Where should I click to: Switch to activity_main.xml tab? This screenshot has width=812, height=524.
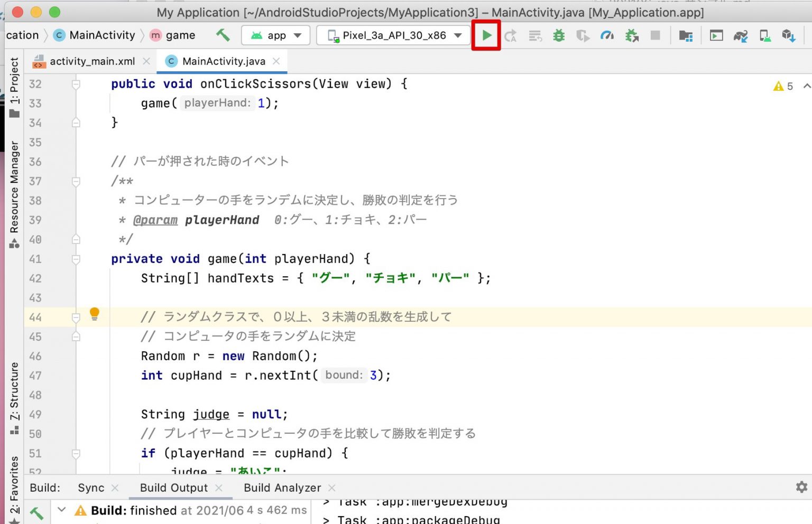coord(91,61)
